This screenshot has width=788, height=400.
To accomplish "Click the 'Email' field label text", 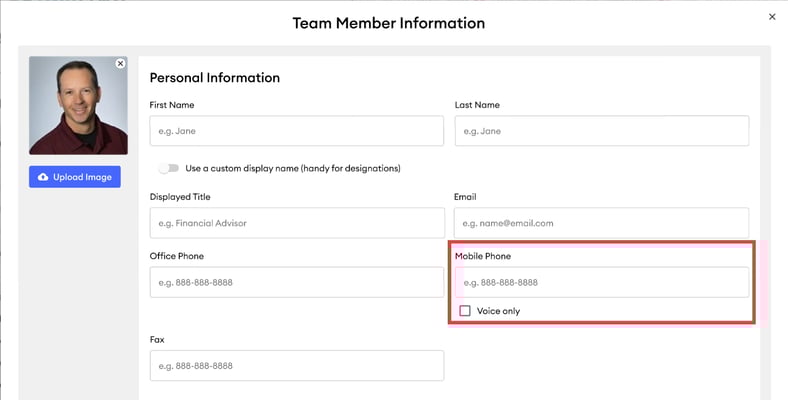I will coord(467,197).
